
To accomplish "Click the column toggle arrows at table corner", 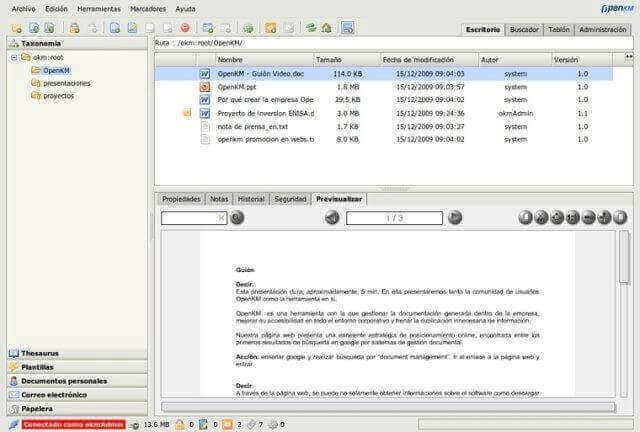I will (x=629, y=58).
